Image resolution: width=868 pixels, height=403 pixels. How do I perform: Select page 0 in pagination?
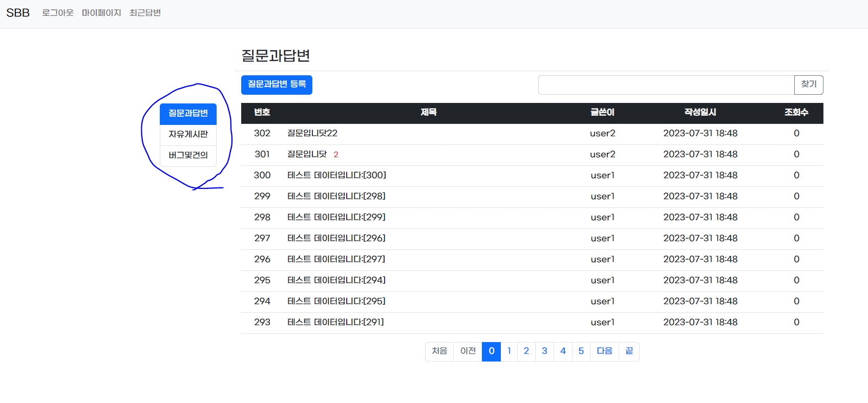pyautogui.click(x=492, y=351)
